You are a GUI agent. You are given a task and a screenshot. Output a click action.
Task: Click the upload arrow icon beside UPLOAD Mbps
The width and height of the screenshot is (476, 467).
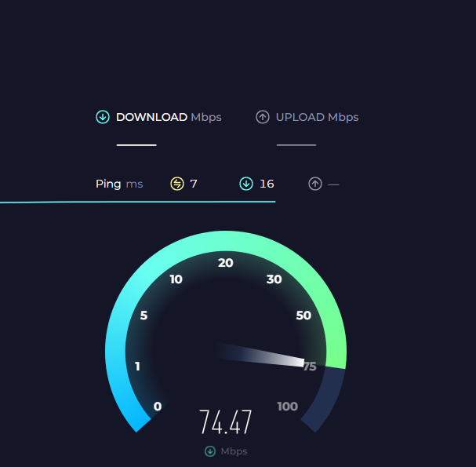point(263,117)
